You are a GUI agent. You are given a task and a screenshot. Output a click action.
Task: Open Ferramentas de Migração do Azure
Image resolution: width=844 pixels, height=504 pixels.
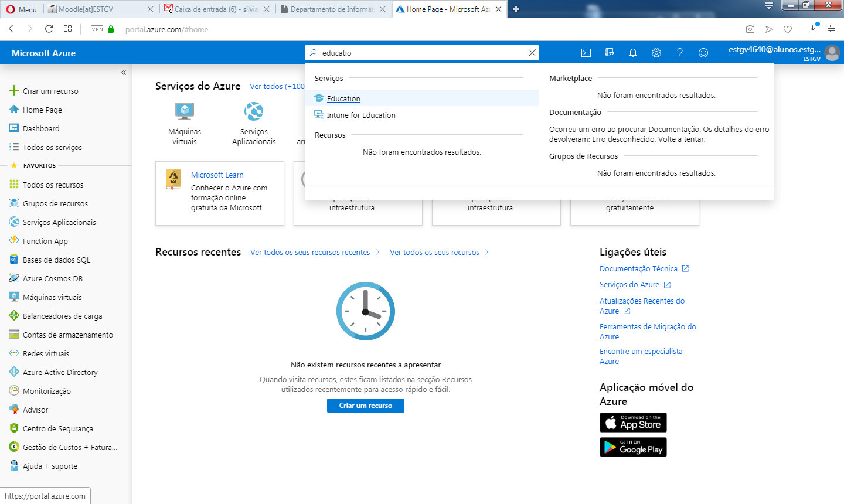pos(648,332)
